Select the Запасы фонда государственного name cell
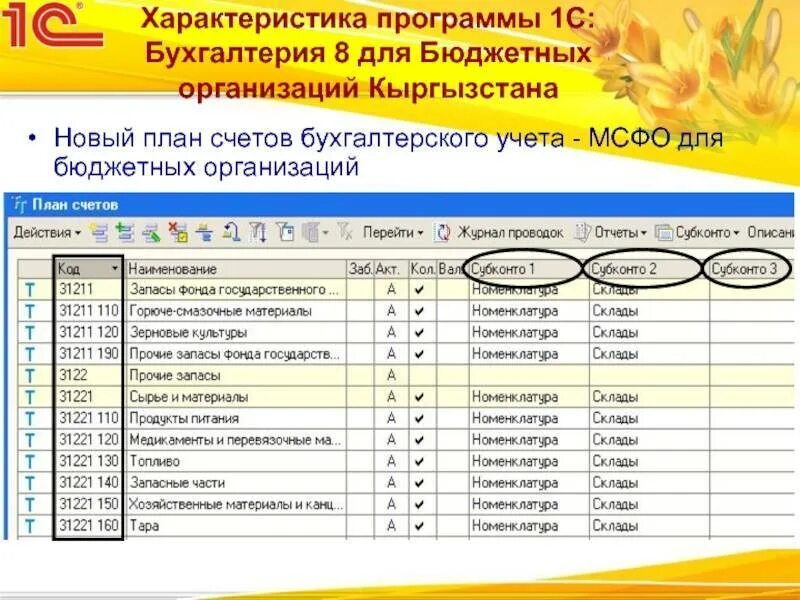 pos(235,290)
